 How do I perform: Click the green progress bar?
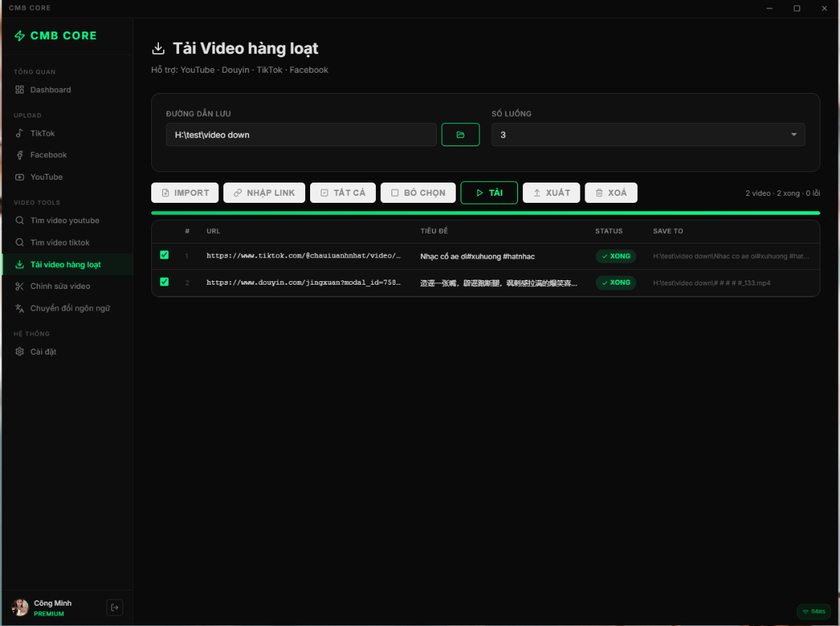(485, 211)
